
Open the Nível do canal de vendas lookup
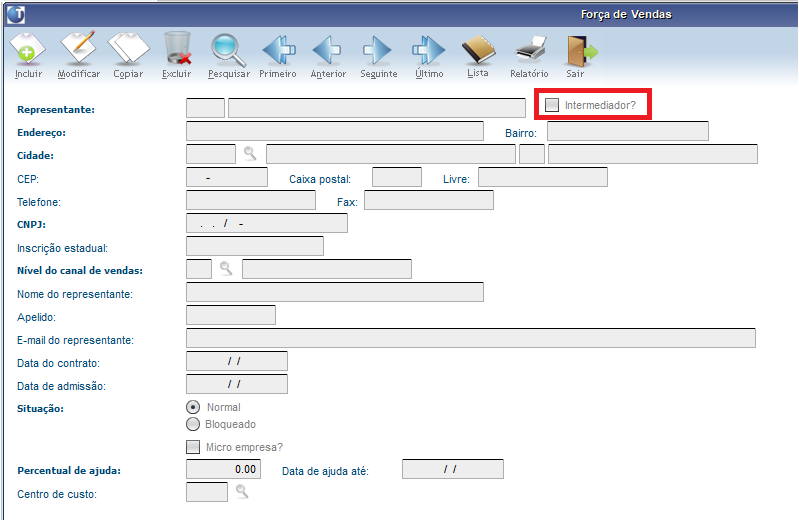click(x=226, y=268)
